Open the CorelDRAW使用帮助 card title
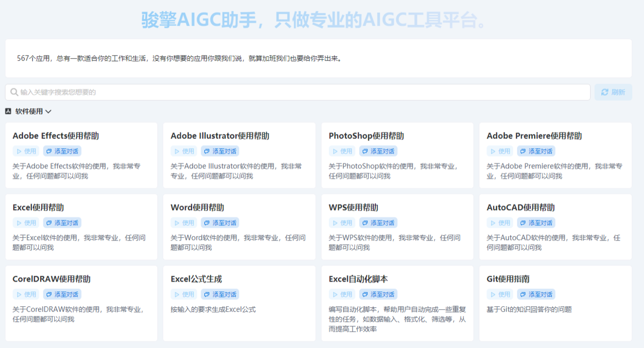The width and height of the screenshot is (644, 348). [52, 279]
